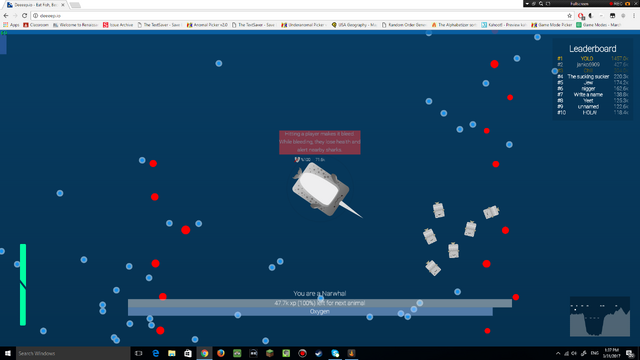Show hidden system tray icons
This screenshot has width=640, height=360.
(558, 353)
